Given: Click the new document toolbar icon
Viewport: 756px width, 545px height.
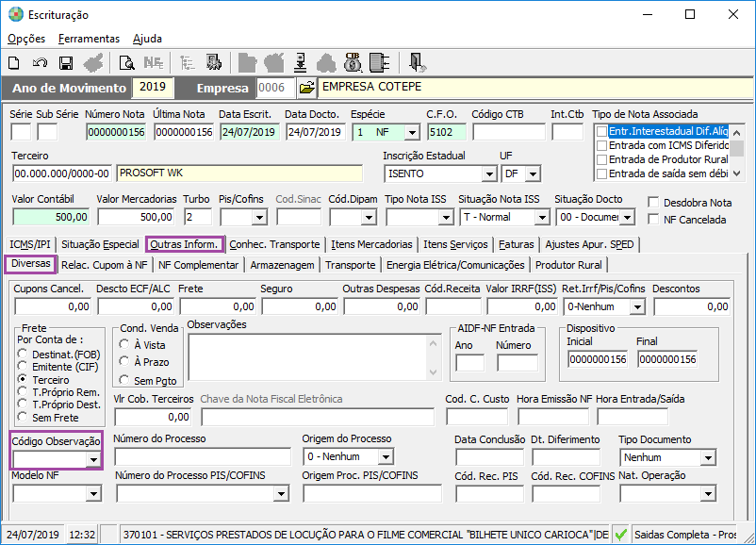Looking at the screenshot, I should click(x=14, y=63).
